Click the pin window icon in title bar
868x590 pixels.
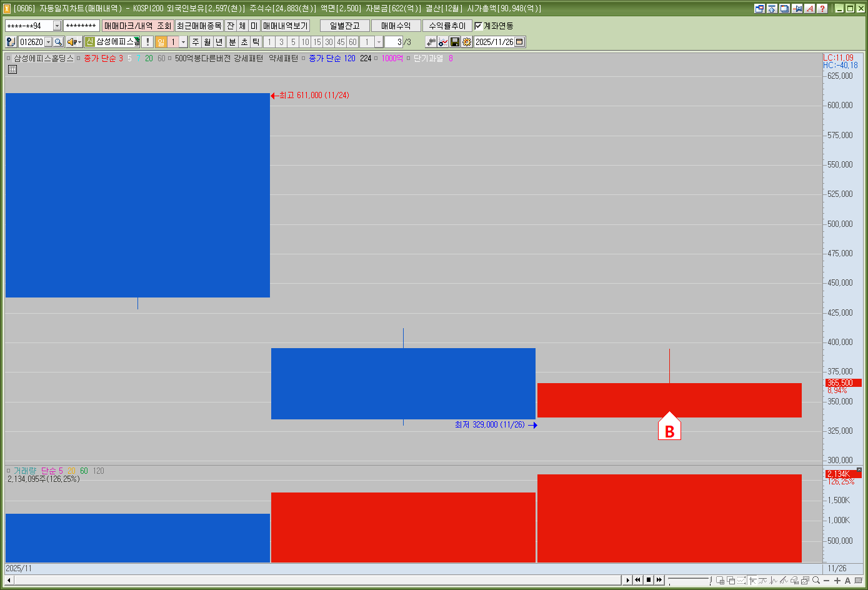tap(797, 8)
